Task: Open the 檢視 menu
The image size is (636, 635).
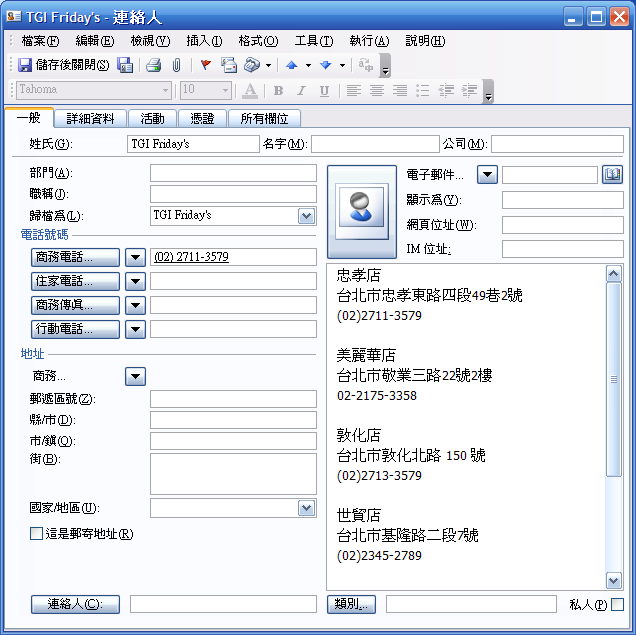Action: point(150,41)
